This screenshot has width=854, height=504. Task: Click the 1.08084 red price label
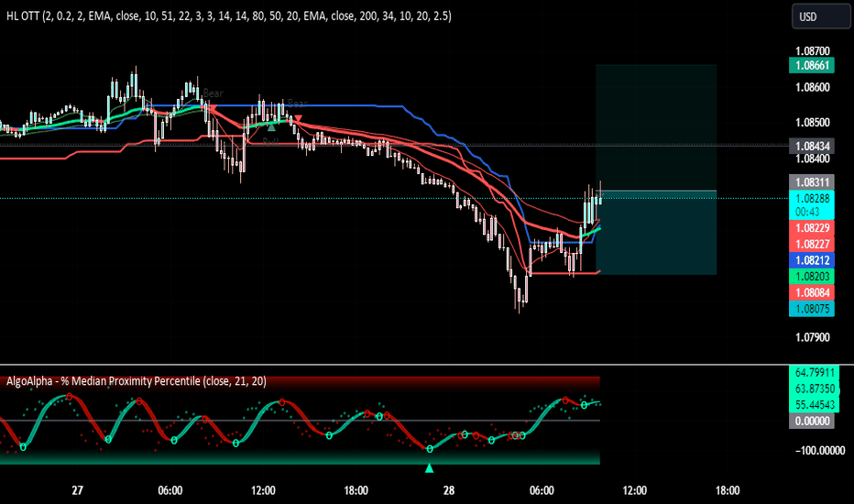812,293
